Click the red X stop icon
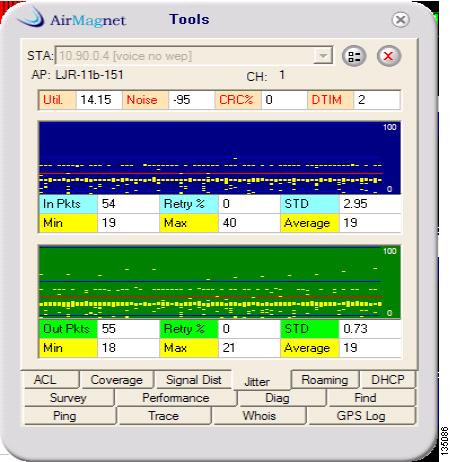The height and width of the screenshot is (462, 450). coord(388,56)
